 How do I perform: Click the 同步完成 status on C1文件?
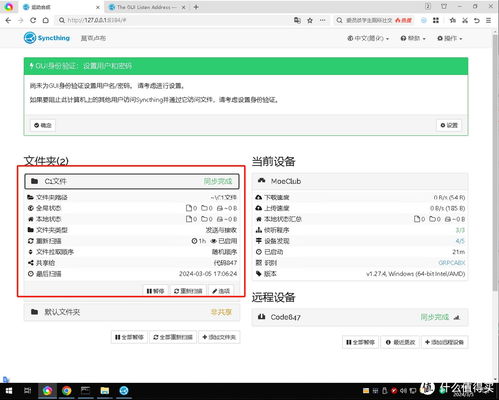(218, 181)
